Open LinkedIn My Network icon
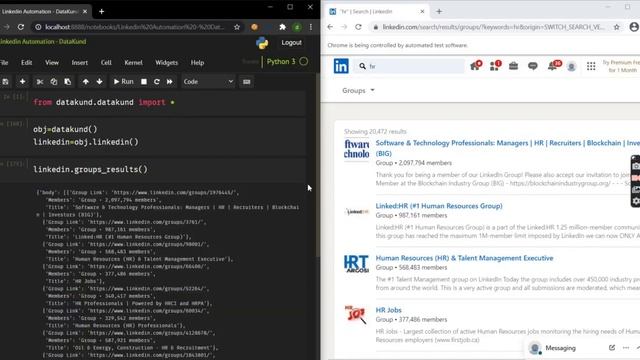 pos(495,65)
